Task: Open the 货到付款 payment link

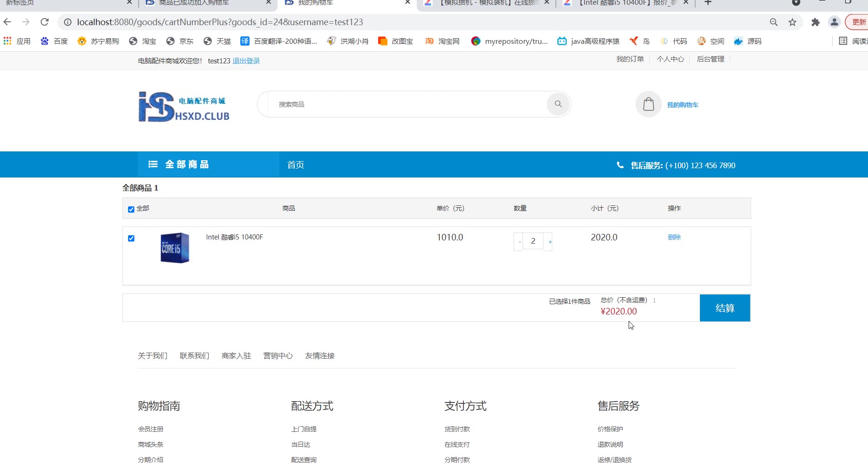Action: click(457, 429)
